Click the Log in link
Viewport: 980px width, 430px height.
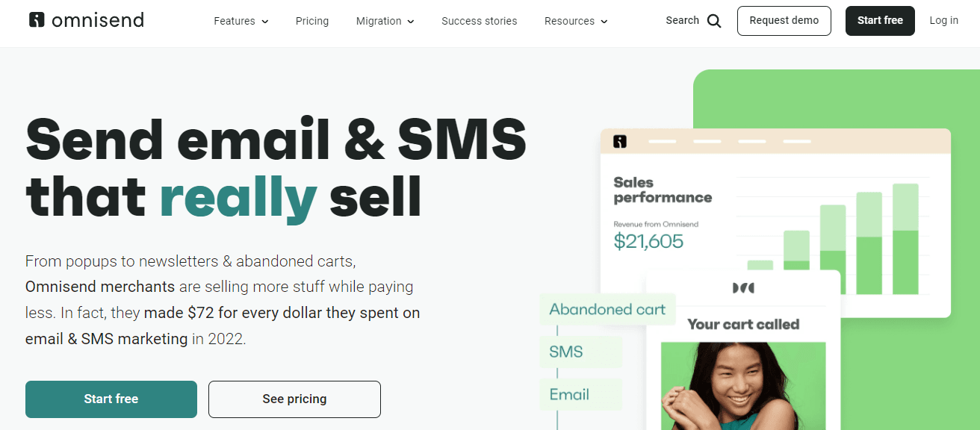943,20
